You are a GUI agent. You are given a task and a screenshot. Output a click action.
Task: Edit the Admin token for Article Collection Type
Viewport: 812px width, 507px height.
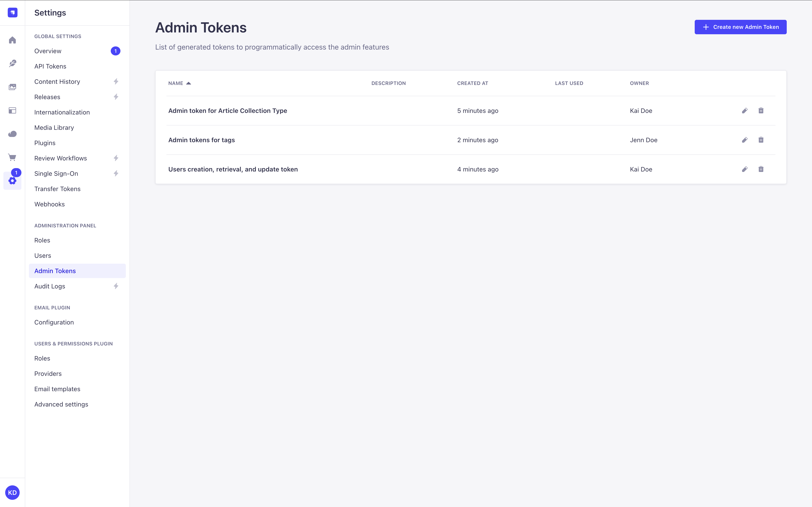pyautogui.click(x=745, y=110)
